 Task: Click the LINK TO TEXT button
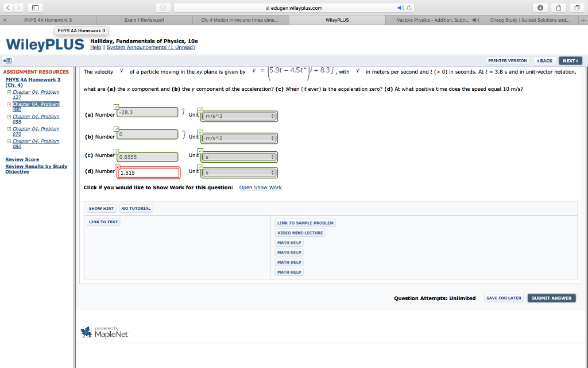click(103, 222)
